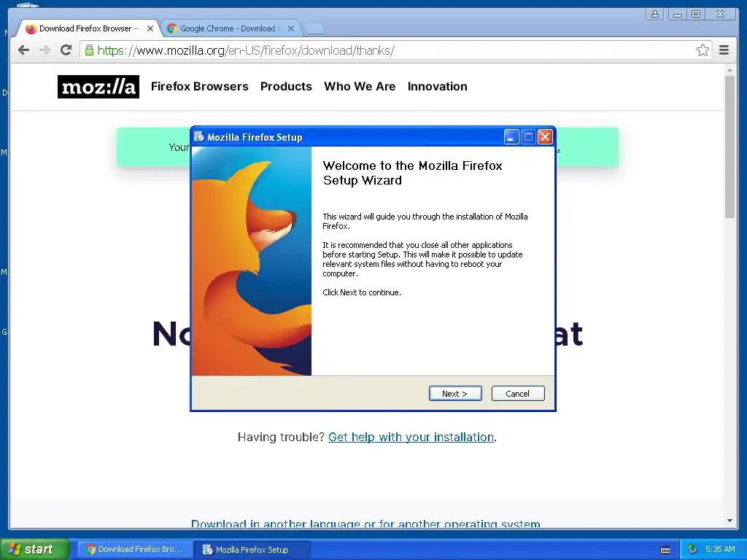Open the Windows start button
Screen dimensions: 747x560
click(x=34, y=549)
